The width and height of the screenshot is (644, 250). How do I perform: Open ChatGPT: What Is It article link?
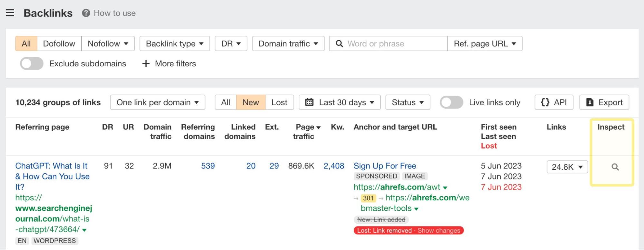[x=52, y=176]
